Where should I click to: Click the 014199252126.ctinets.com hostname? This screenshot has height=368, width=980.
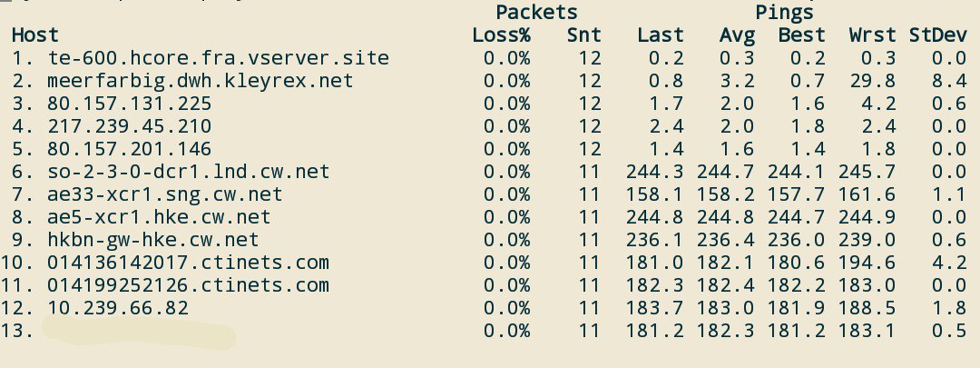click(x=188, y=285)
